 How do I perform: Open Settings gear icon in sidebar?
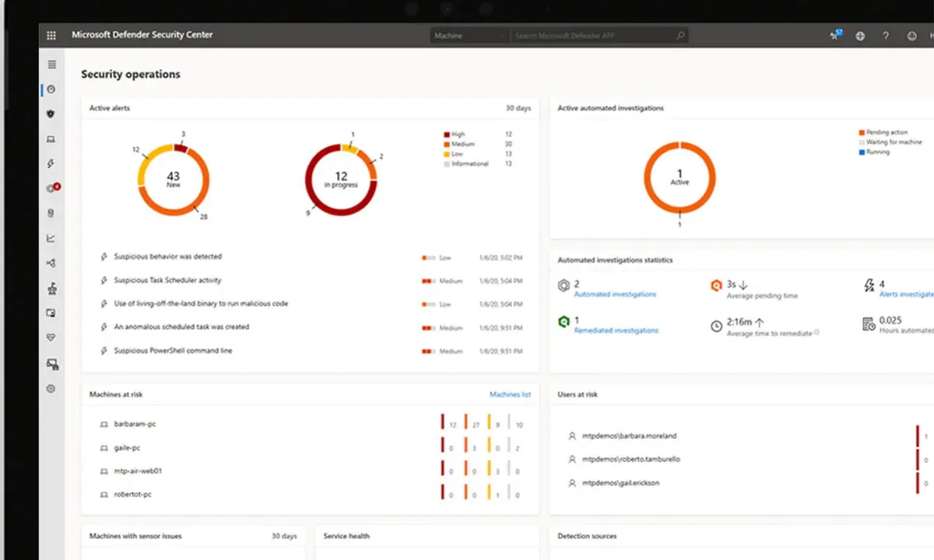pyautogui.click(x=51, y=388)
